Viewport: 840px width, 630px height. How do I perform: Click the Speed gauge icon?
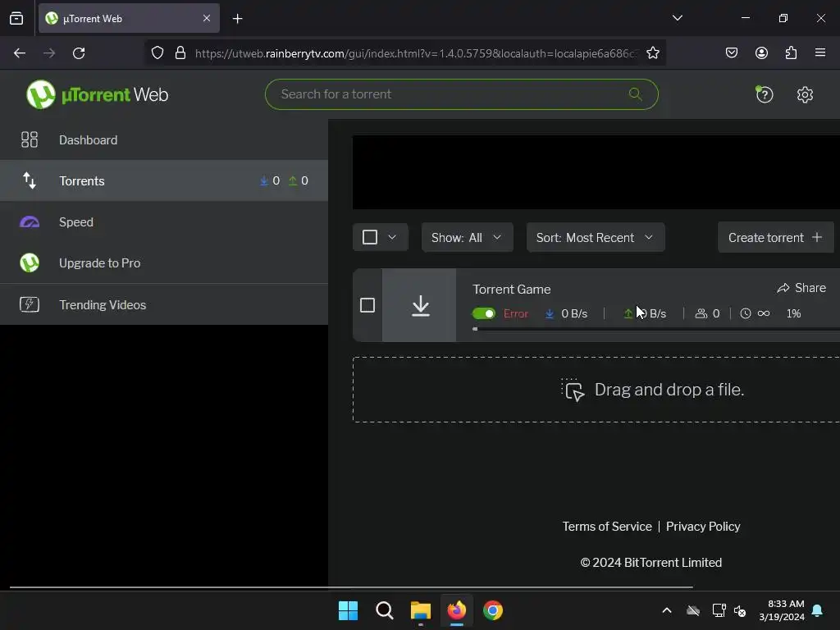[30, 221]
